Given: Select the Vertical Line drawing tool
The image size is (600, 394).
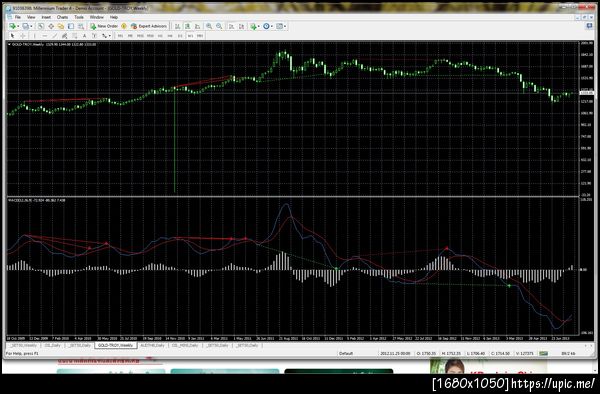Looking at the screenshot, I should (34, 36).
